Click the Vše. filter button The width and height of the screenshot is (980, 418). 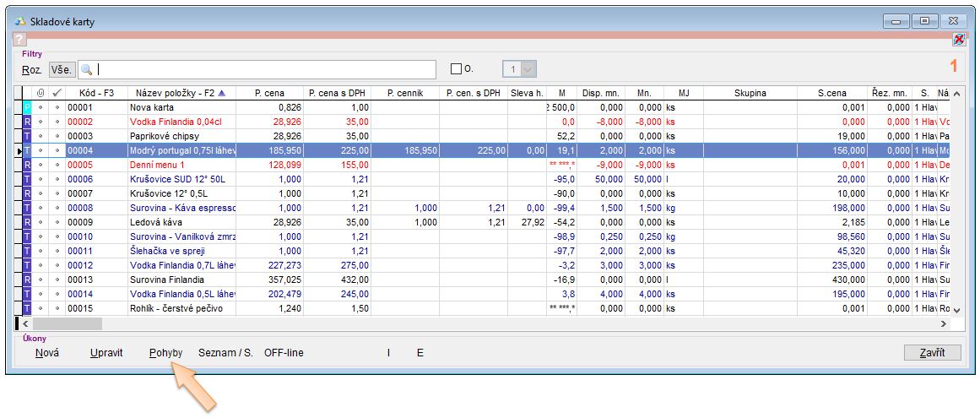tap(62, 69)
